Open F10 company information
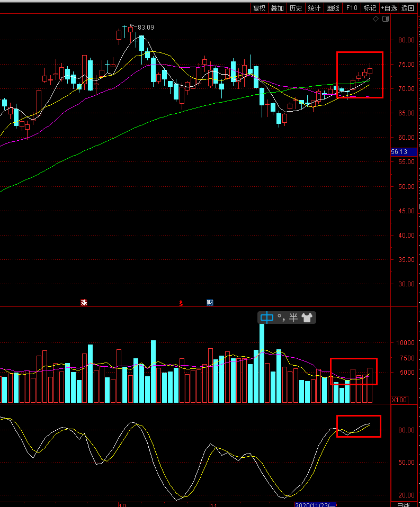420x507 pixels. point(352,8)
